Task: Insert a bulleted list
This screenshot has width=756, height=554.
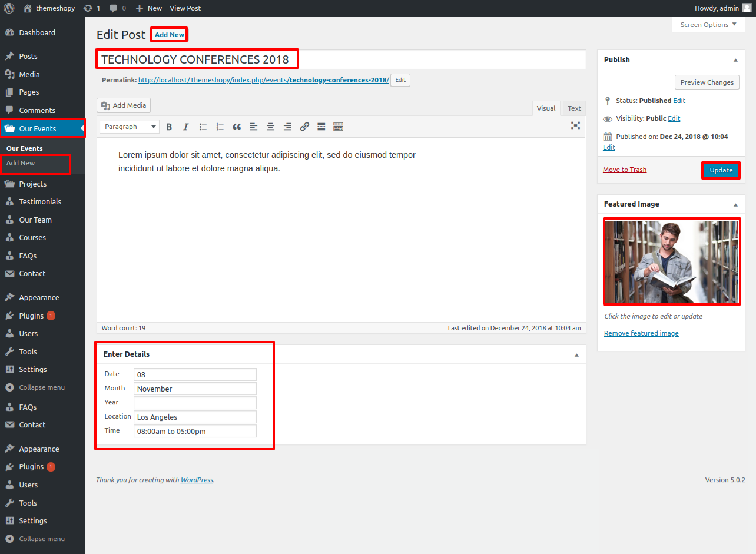Action: click(x=203, y=127)
